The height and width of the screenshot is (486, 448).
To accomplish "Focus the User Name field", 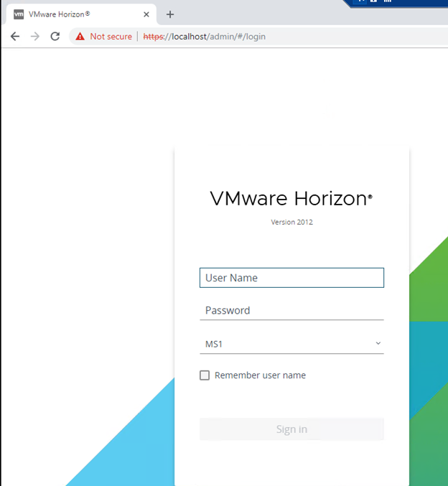I will tap(291, 278).
